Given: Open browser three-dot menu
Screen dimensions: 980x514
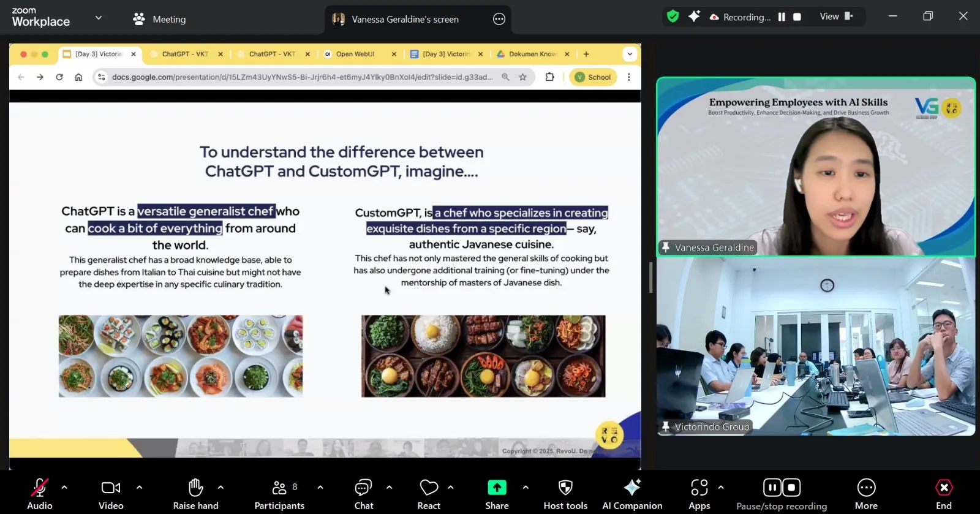Looking at the screenshot, I should 628,77.
